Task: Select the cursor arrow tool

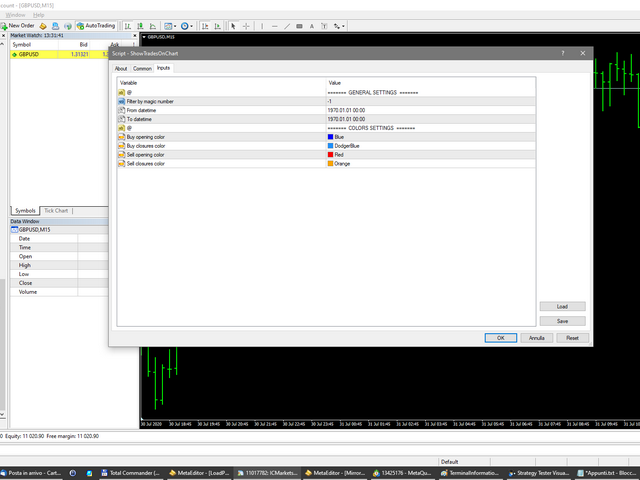Action: pos(233,26)
